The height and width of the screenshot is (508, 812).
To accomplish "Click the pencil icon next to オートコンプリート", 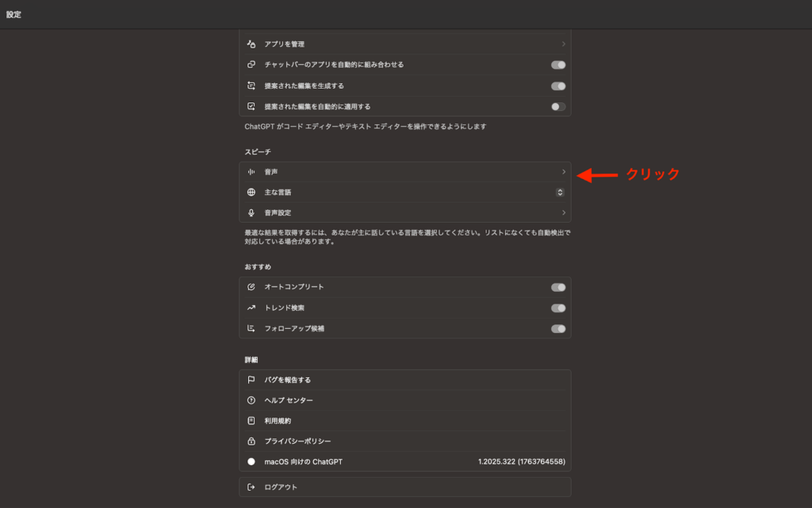I will (x=250, y=287).
